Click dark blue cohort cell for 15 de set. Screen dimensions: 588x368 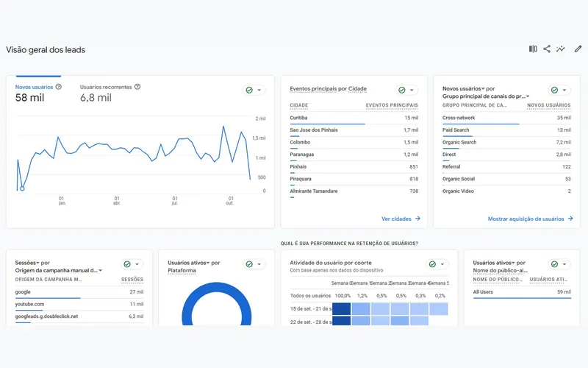click(x=341, y=308)
